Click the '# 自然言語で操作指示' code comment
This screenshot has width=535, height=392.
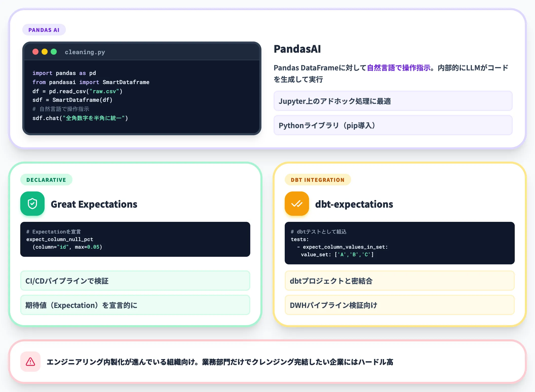click(x=61, y=109)
